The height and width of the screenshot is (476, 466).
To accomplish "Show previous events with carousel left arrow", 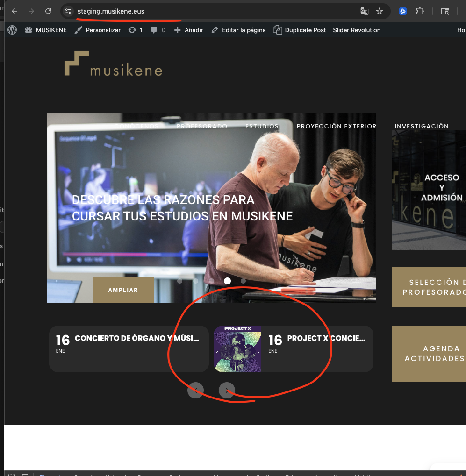I will (x=195, y=390).
